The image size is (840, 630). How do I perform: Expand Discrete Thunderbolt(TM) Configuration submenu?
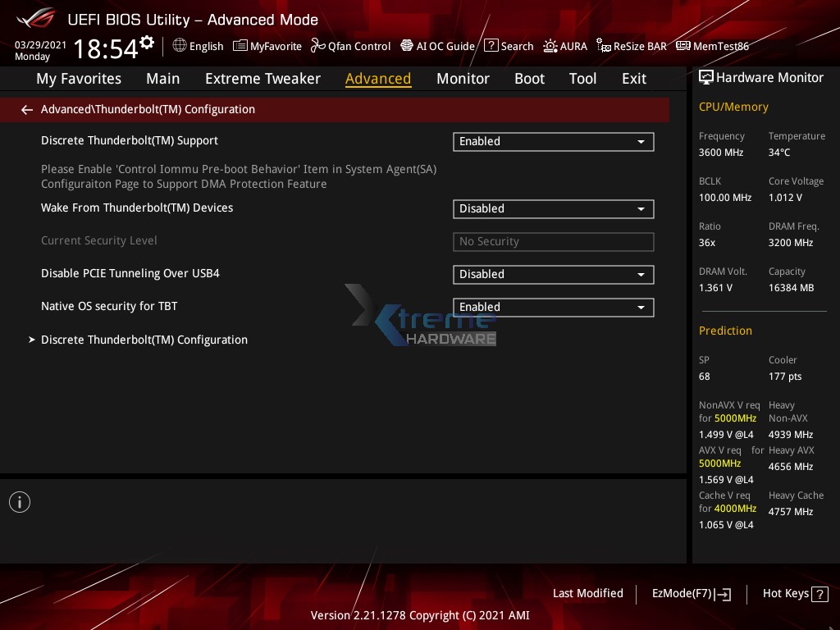coord(144,340)
